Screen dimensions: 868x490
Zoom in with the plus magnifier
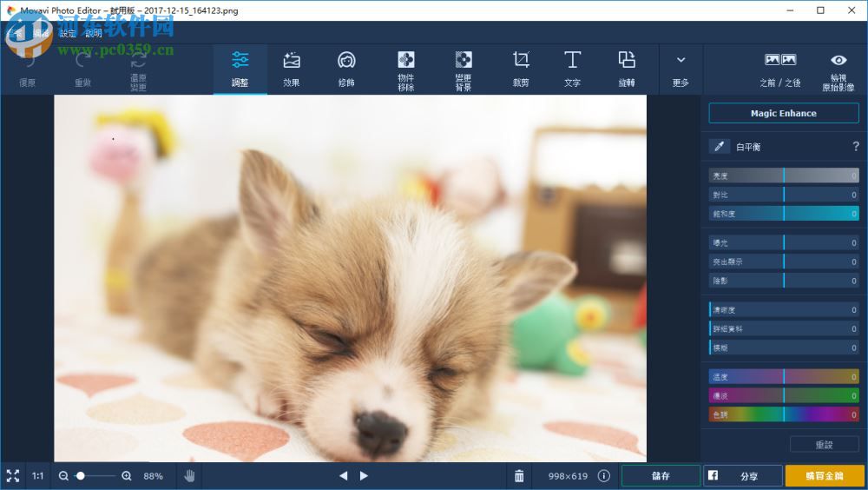[127, 475]
